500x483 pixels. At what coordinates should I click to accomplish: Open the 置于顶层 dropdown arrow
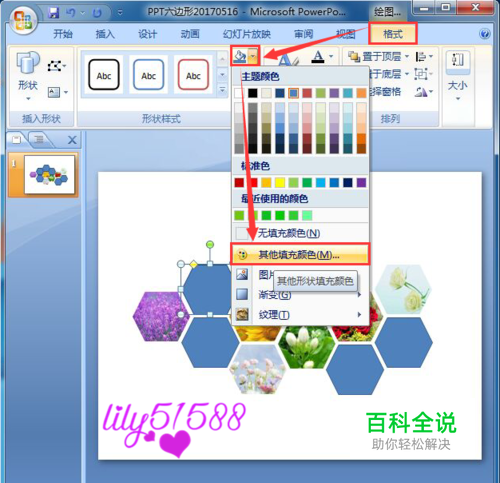(407, 56)
